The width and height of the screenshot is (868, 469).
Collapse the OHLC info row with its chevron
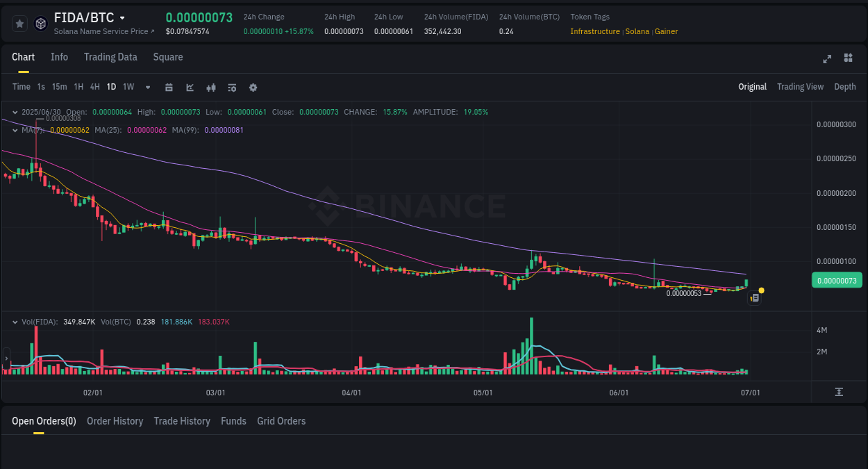coord(15,111)
